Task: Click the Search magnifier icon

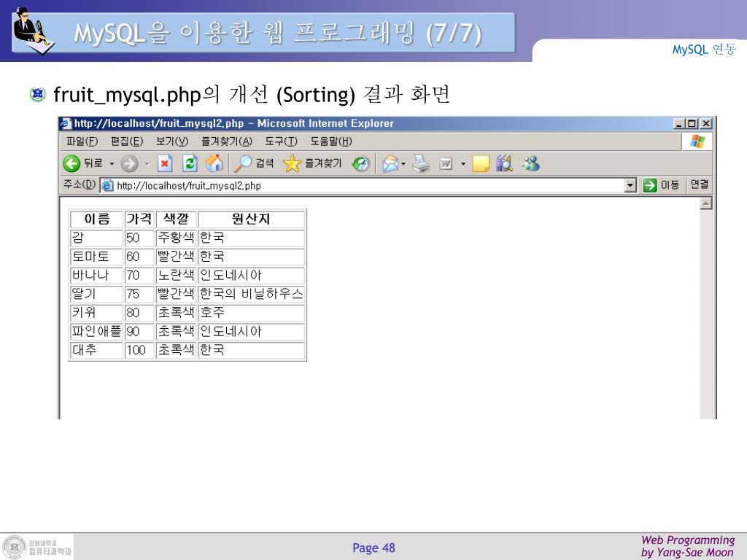Action: (x=242, y=163)
